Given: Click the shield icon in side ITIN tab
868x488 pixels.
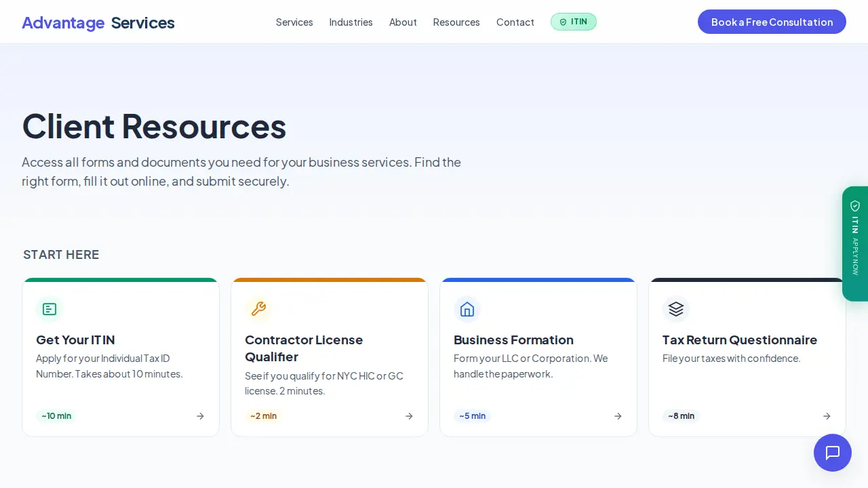Looking at the screenshot, I should (855, 206).
